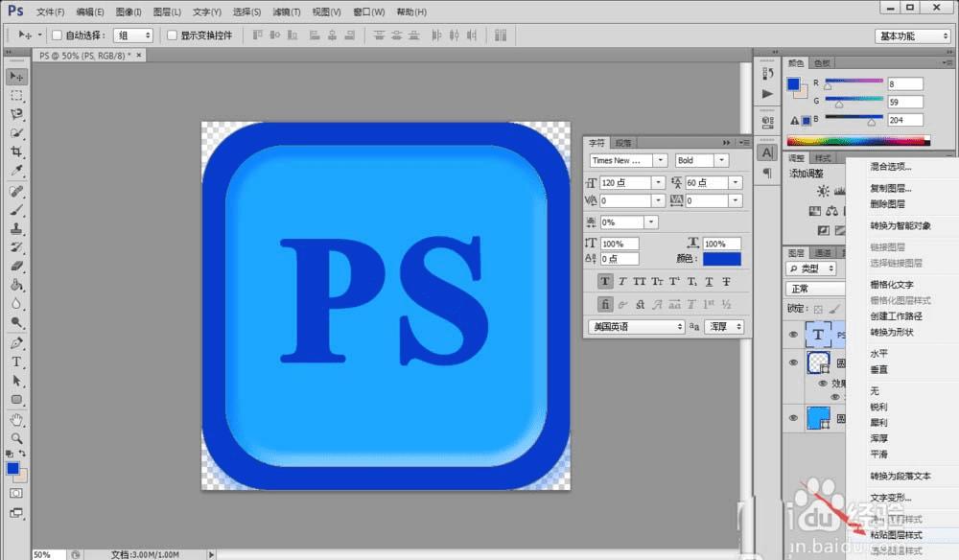959x560 pixels.
Task: Enable Show Transform Controls checkbox
Action: (172, 35)
